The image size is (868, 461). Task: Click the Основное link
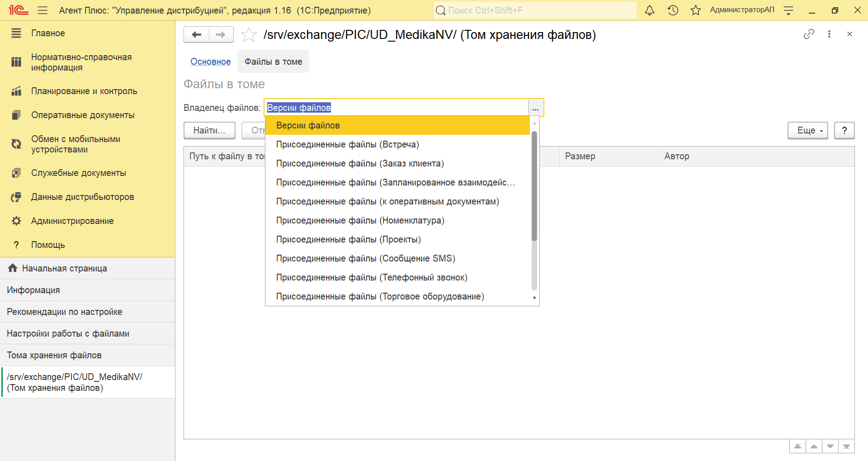[x=210, y=62]
